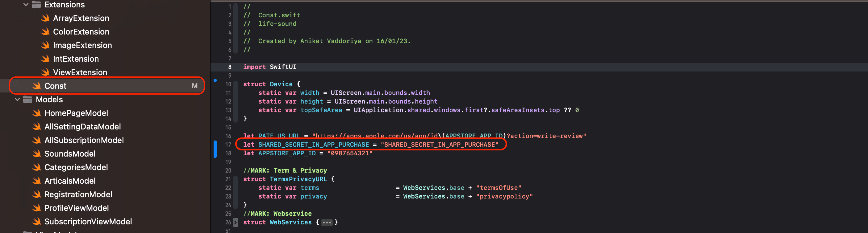The height and width of the screenshot is (233, 868).
Task: Click line number 17 in the gutter
Action: pyautogui.click(x=228, y=145)
